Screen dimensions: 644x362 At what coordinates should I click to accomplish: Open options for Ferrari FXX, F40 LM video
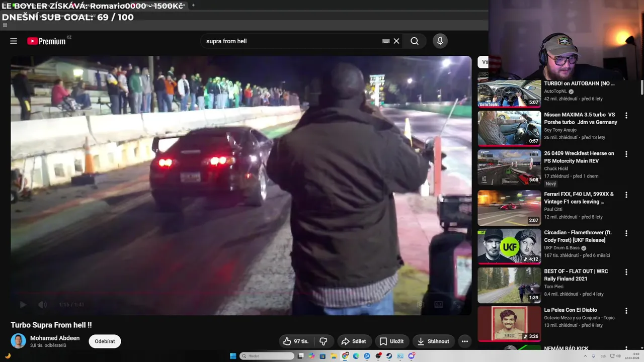[x=626, y=195]
